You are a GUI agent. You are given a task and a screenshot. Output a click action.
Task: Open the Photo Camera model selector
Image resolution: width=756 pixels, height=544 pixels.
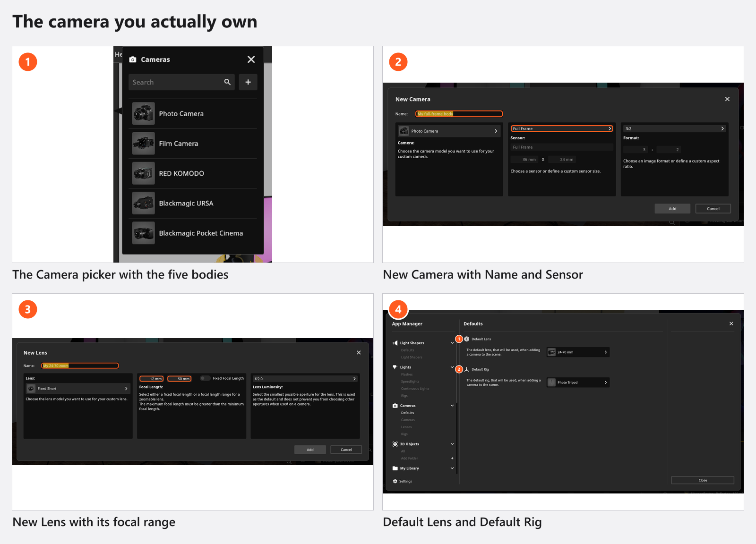(x=449, y=131)
